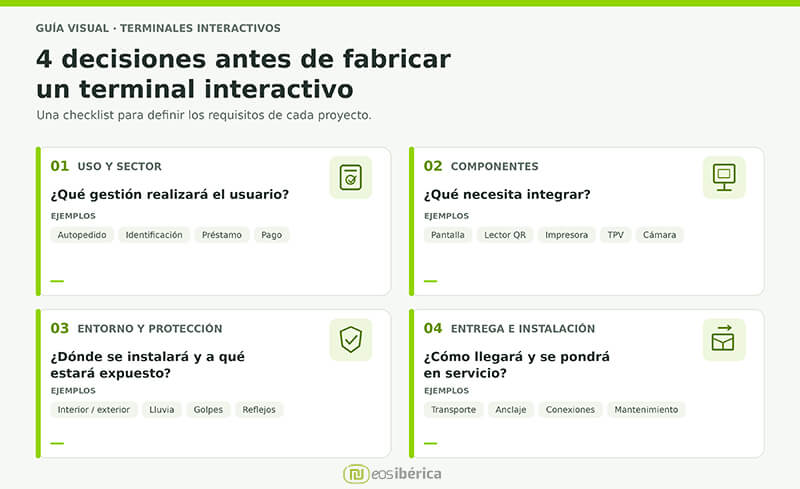Select the TPV tag

pyautogui.click(x=615, y=235)
